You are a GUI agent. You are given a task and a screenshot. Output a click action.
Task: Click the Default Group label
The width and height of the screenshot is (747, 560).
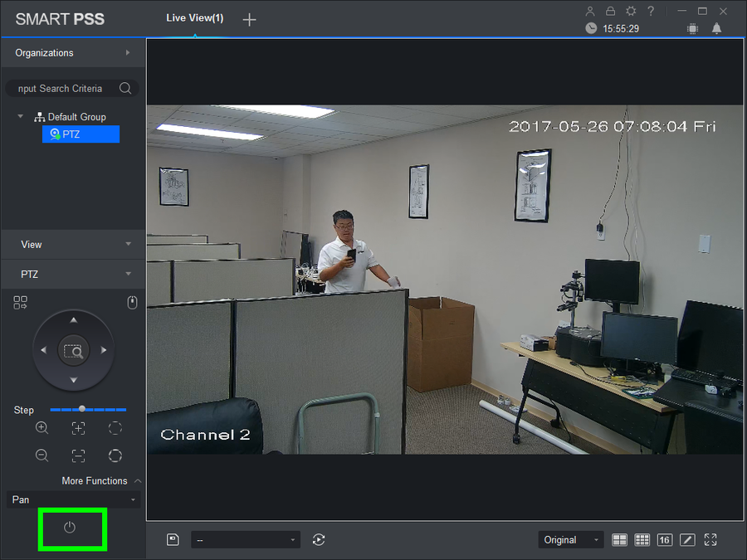[76, 117]
